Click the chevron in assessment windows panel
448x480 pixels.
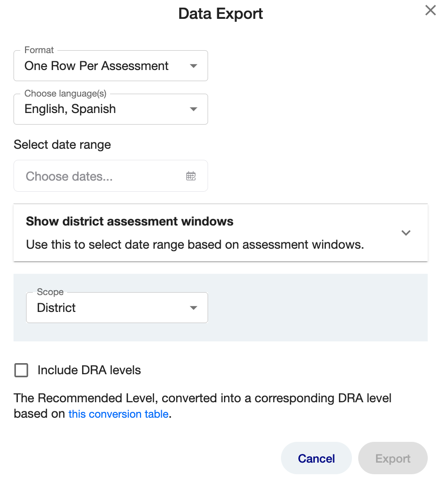tap(406, 233)
